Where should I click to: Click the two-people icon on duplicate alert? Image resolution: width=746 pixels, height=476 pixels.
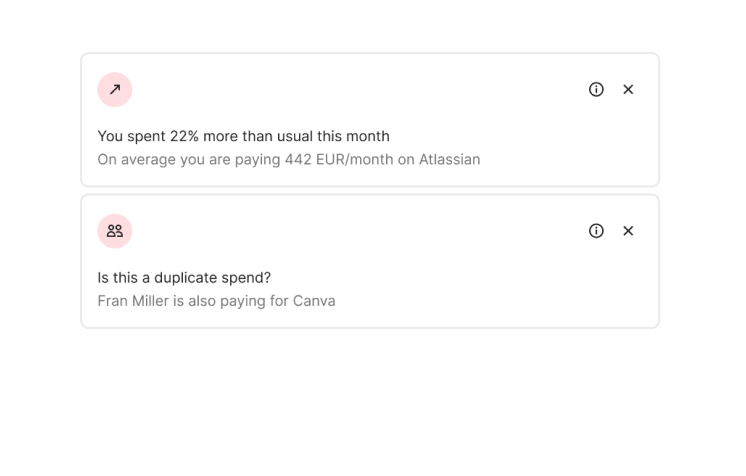coord(115,231)
